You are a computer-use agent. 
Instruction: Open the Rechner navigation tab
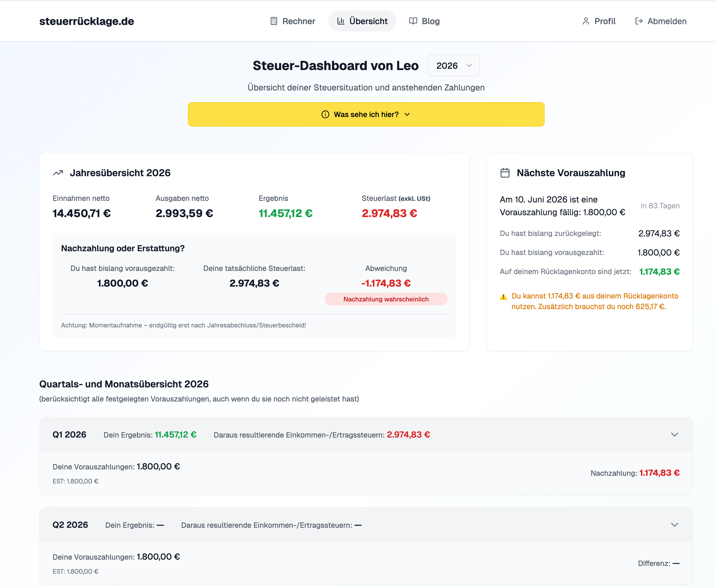pyautogui.click(x=293, y=21)
